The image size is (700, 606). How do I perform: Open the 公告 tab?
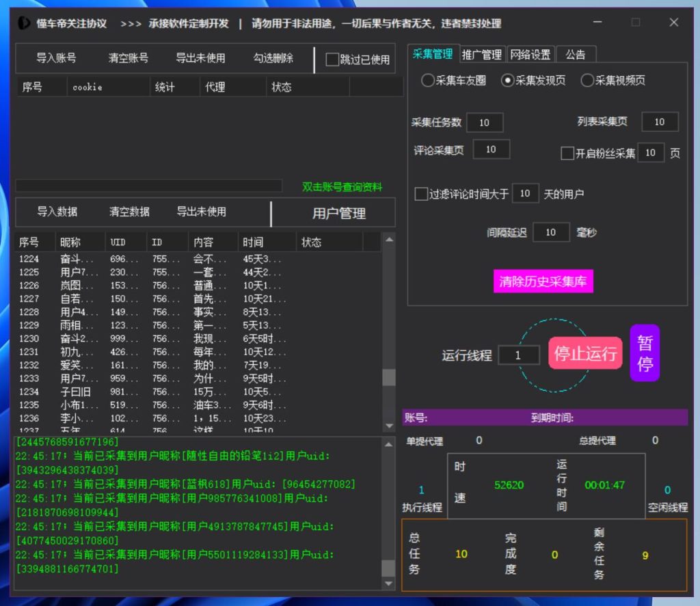click(x=576, y=55)
